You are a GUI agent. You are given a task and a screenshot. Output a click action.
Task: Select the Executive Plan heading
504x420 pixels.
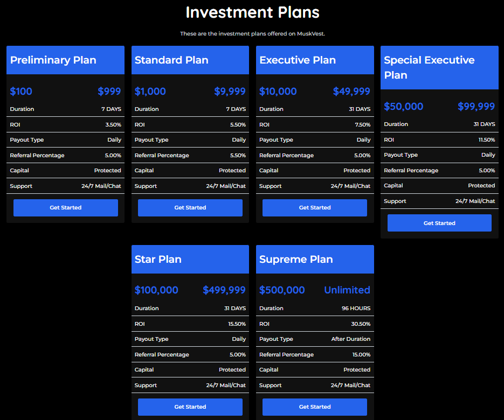coord(298,60)
